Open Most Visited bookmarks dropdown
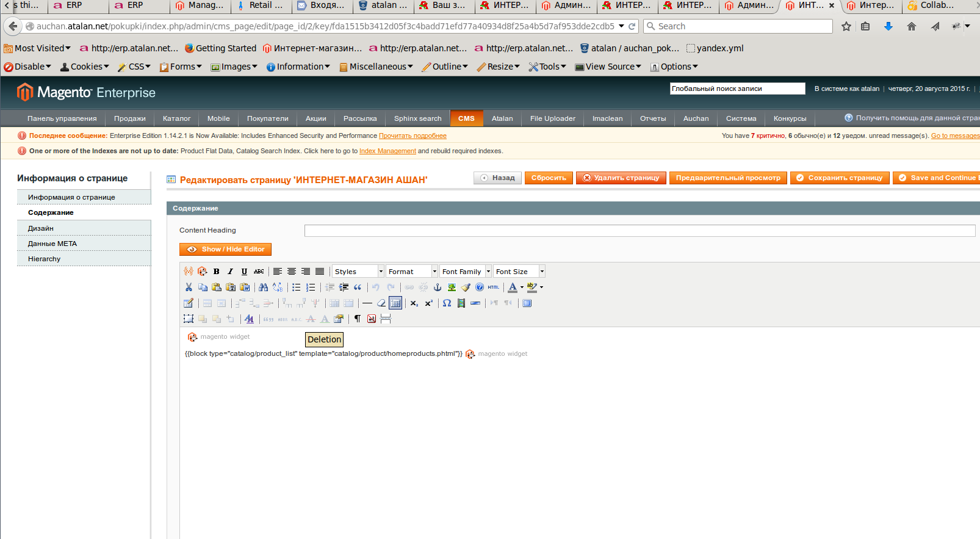The height and width of the screenshot is (539, 980). (x=37, y=48)
